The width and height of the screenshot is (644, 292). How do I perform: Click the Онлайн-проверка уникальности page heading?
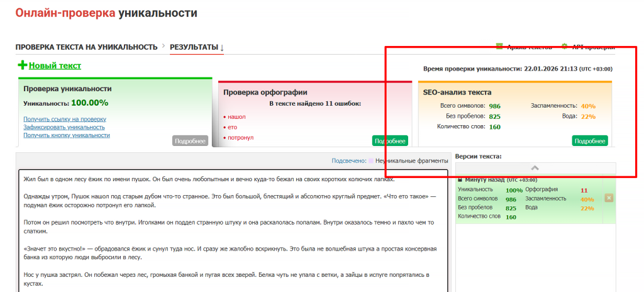(106, 13)
